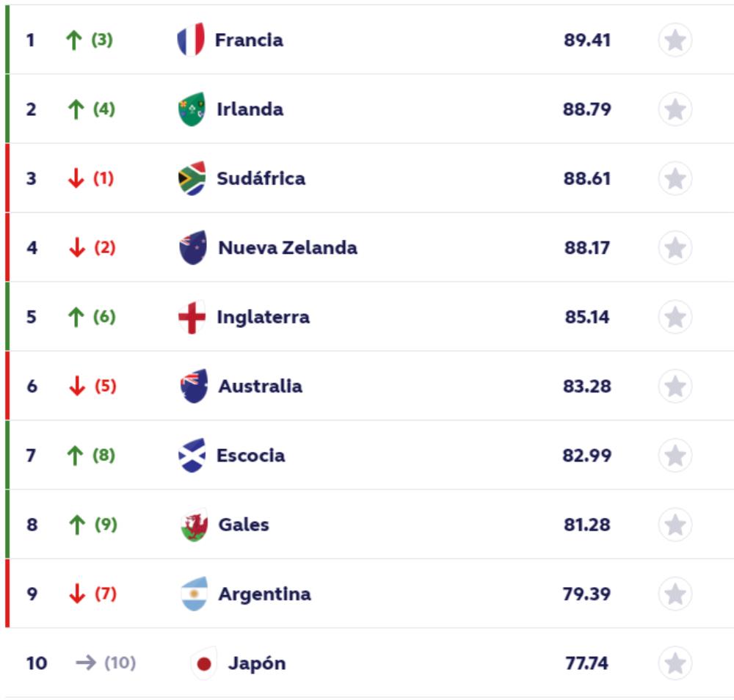Image resolution: width=734 pixels, height=700 pixels.
Task: Click the New Zealand flag icon
Action: [193, 248]
